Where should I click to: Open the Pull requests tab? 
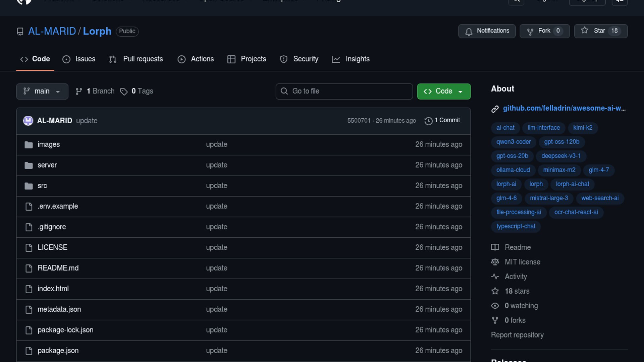pyautogui.click(x=136, y=59)
